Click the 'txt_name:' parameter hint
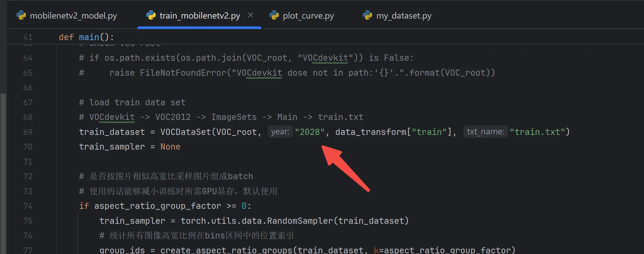Image resolution: width=644 pixels, height=254 pixels. pyautogui.click(x=486, y=132)
